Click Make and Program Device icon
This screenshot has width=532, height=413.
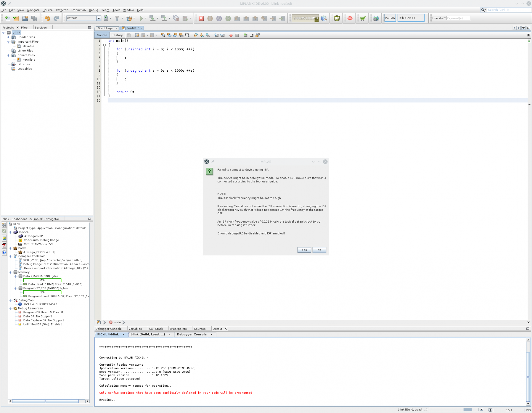pyautogui.click(x=152, y=18)
